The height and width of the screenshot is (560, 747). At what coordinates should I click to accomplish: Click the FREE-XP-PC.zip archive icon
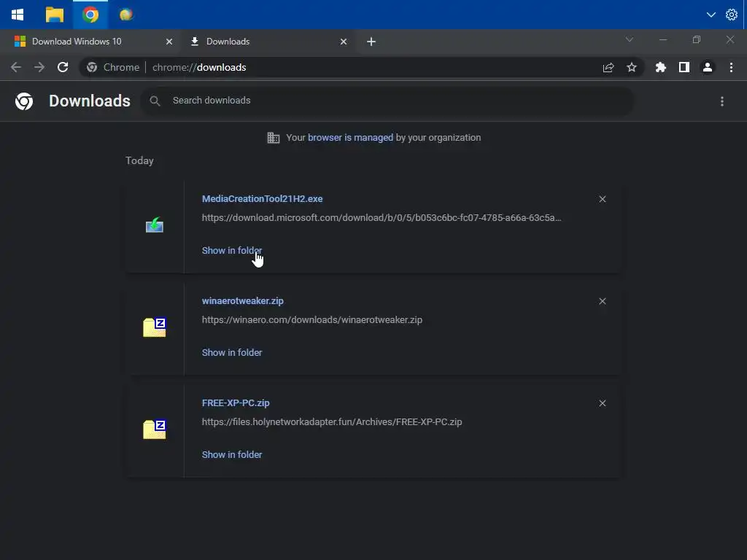[155, 429]
